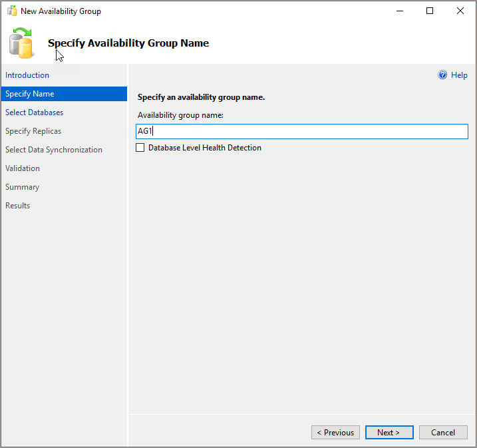477x448 pixels.
Task: Open the Summary step
Action: tap(22, 187)
